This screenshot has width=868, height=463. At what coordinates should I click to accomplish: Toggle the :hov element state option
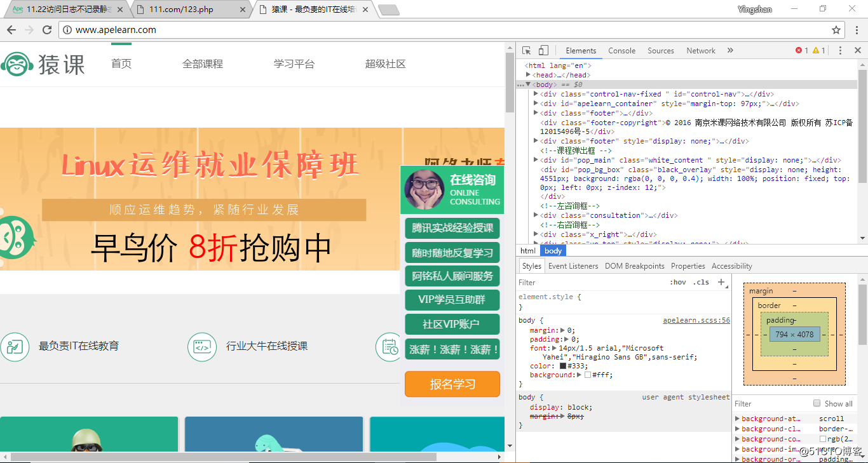(678, 282)
